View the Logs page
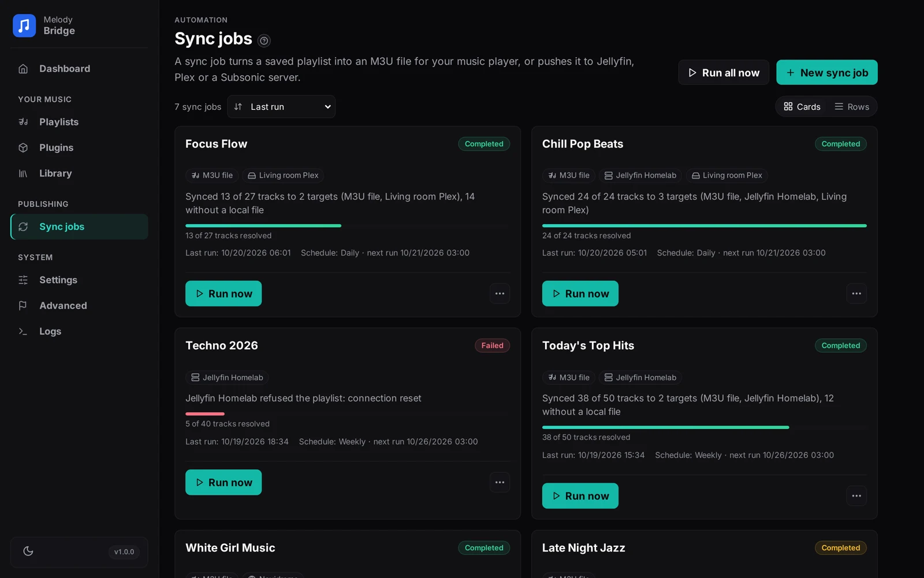Viewport: 924px width, 578px height. 79,331
